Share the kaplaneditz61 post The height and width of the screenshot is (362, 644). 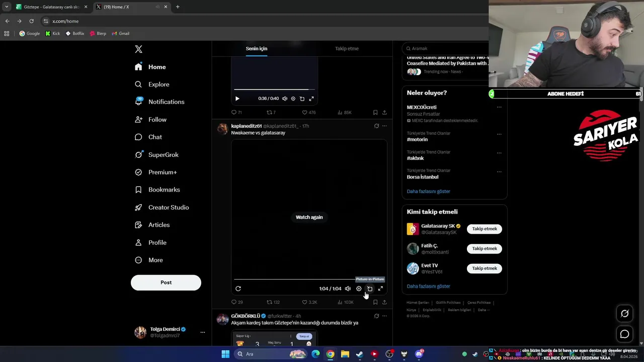point(384,302)
